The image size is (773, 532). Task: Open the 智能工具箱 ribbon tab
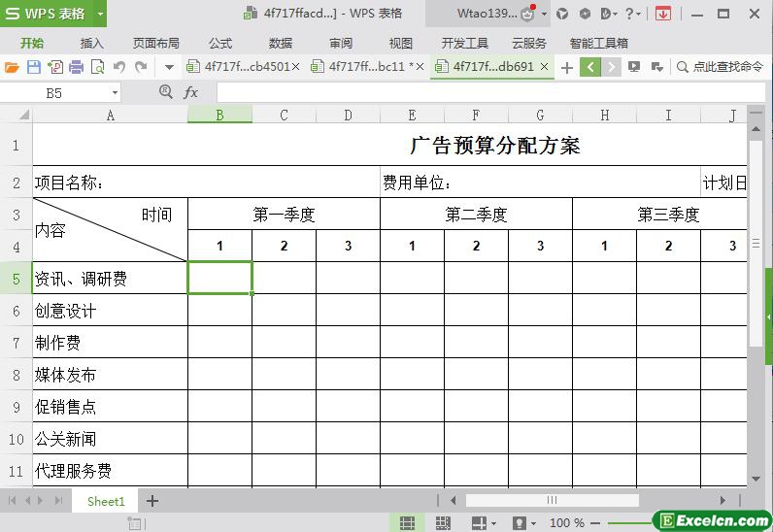[599, 44]
